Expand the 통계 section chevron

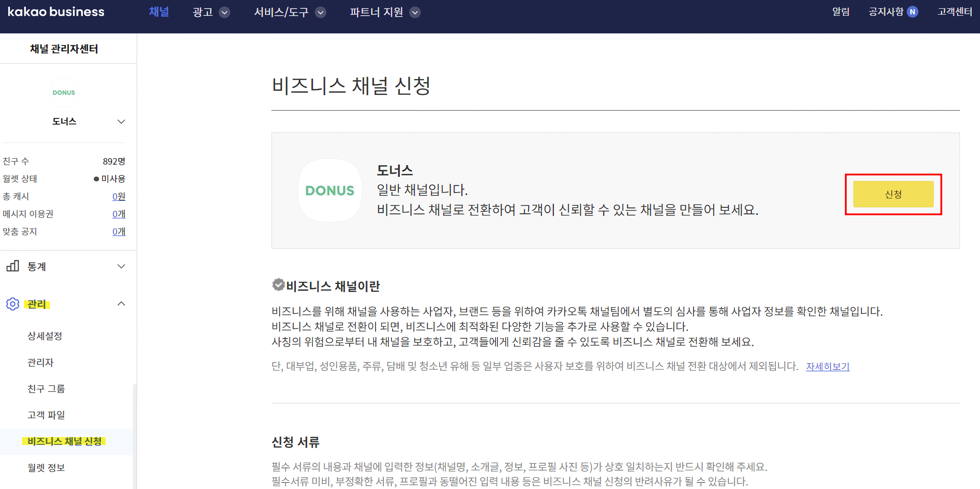[121, 266]
